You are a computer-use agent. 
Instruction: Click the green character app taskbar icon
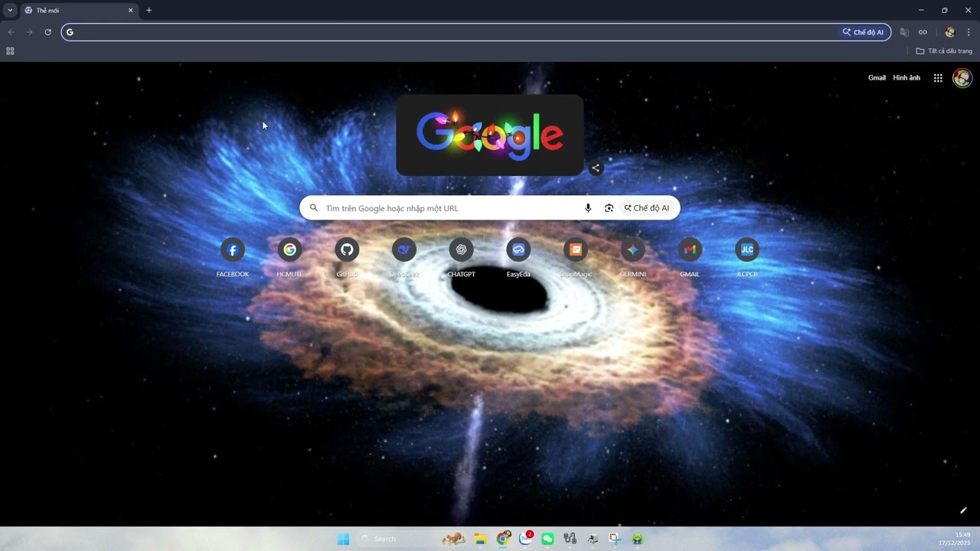pos(637,539)
